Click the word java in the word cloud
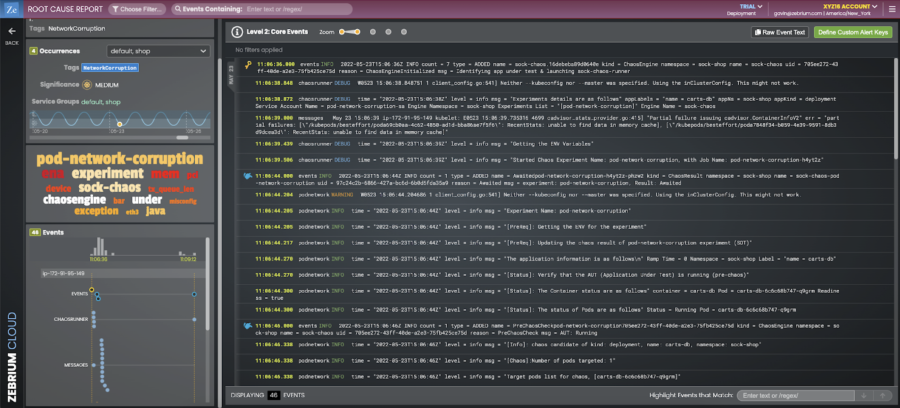Viewport: 900px width, 408px height. (x=156, y=212)
